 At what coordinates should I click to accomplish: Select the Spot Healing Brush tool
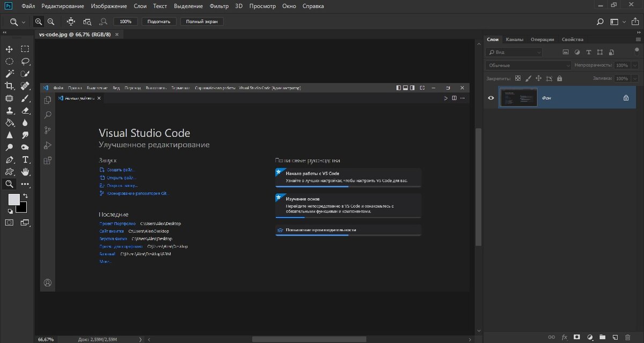coord(25,86)
